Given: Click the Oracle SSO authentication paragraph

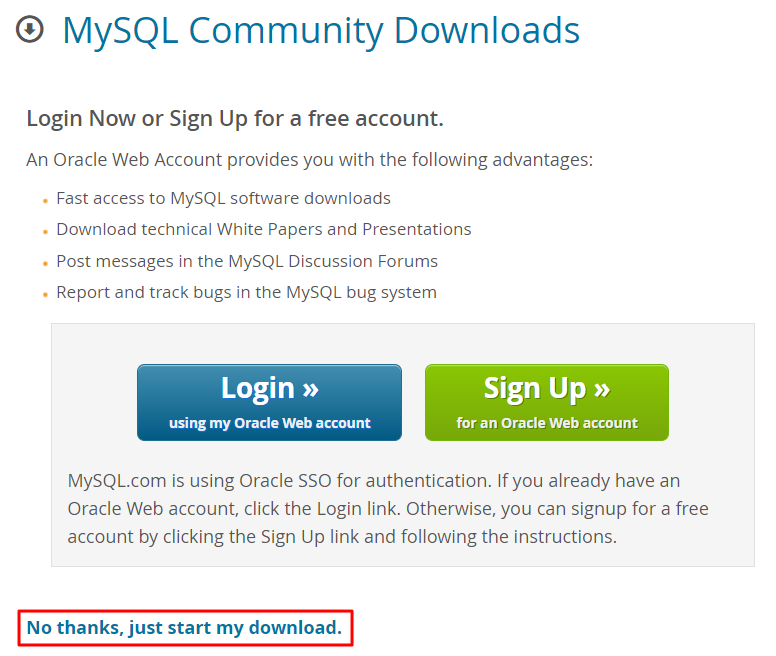Looking at the screenshot, I should [x=388, y=508].
